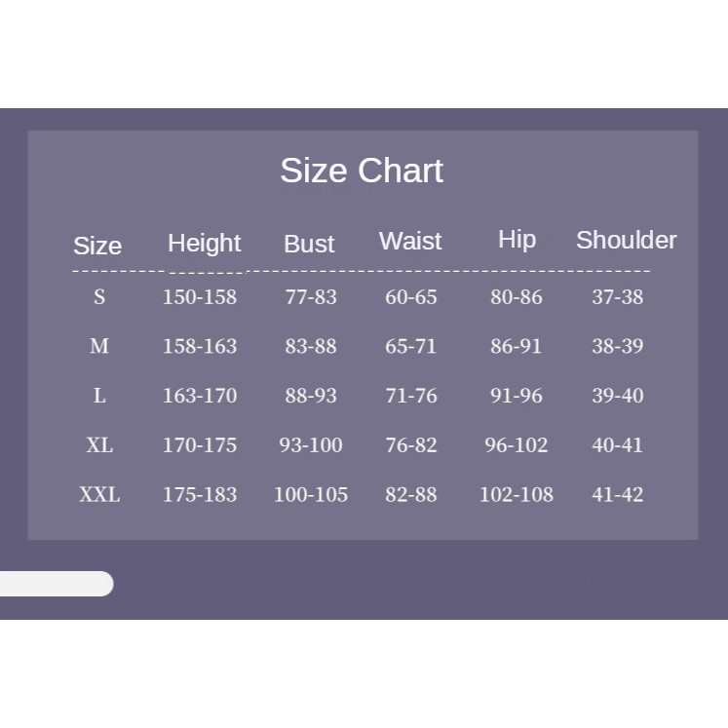
Task: Click the 71-76 waist value
Action: click(x=411, y=396)
